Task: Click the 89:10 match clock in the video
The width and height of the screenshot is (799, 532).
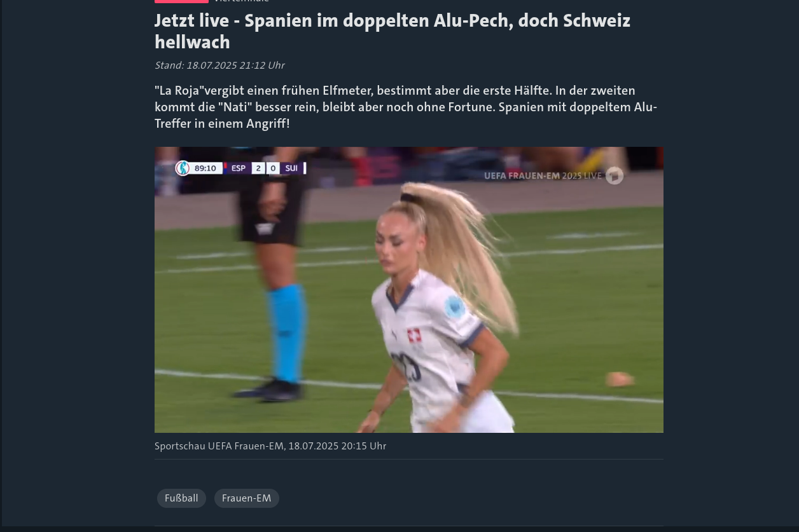Action: coord(205,168)
